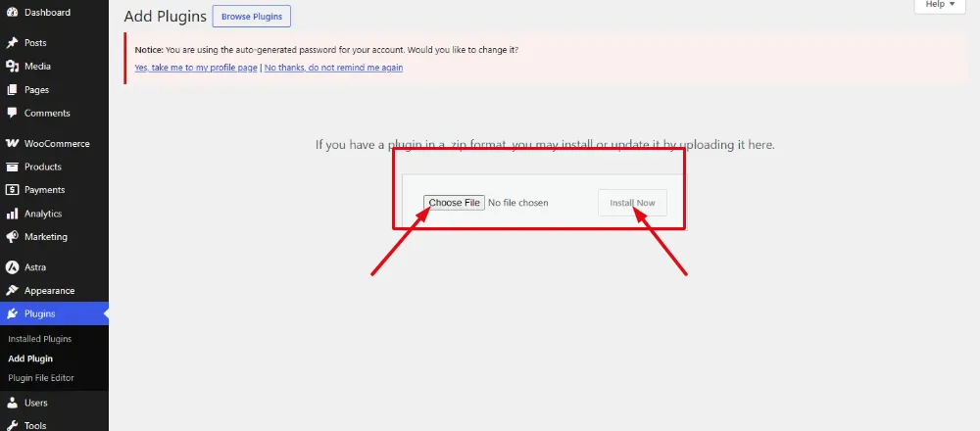Click 'Yes, take me to my profile page'
Viewport: 980px width, 431px height.
pyautogui.click(x=196, y=68)
